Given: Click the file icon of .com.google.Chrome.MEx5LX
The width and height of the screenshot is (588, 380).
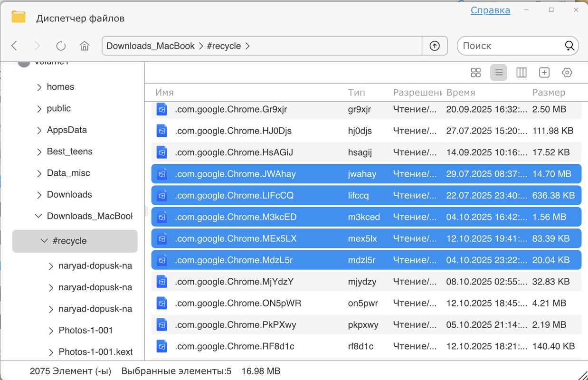Looking at the screenshot, I should pos(162,238).
